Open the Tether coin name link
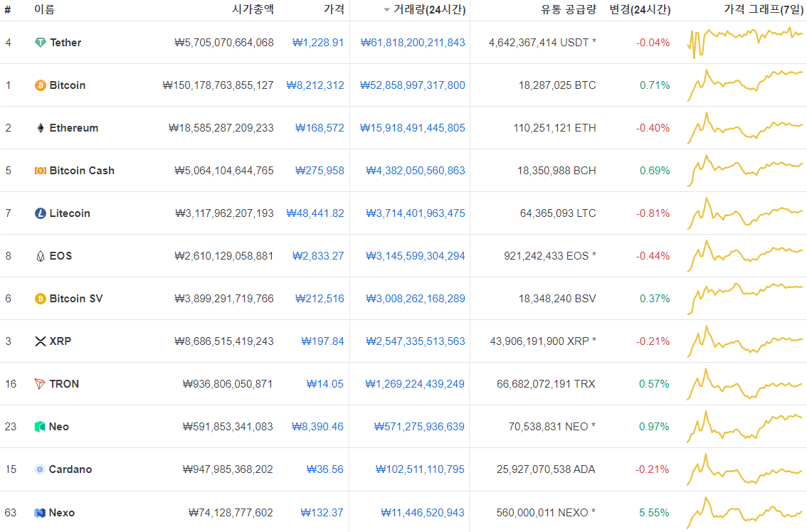 (65, 43)
